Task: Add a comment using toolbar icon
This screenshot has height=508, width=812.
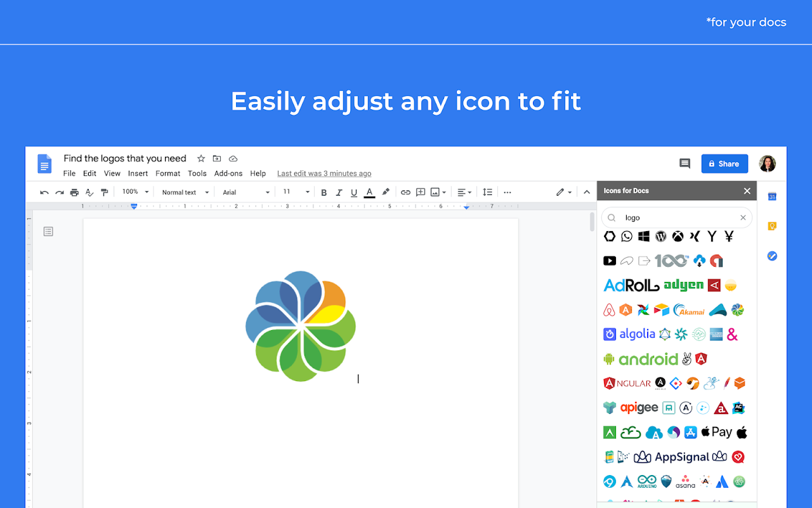Action: click(x=421, y=192)
